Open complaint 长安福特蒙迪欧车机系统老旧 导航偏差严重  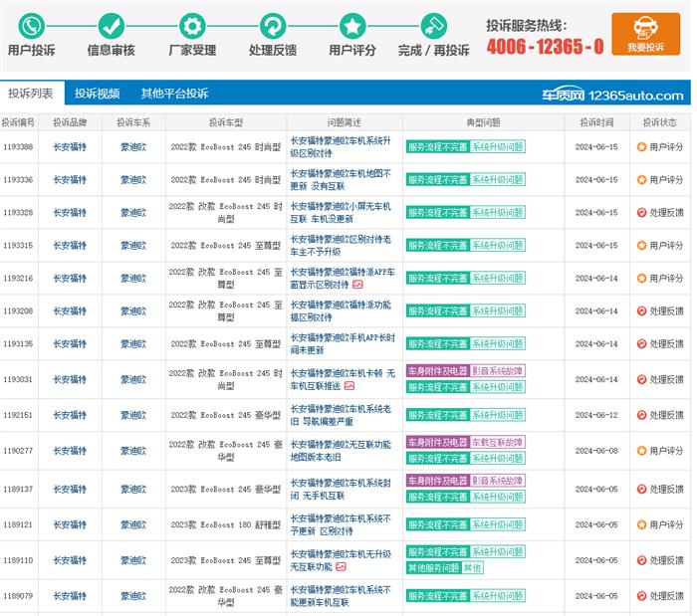341,415
